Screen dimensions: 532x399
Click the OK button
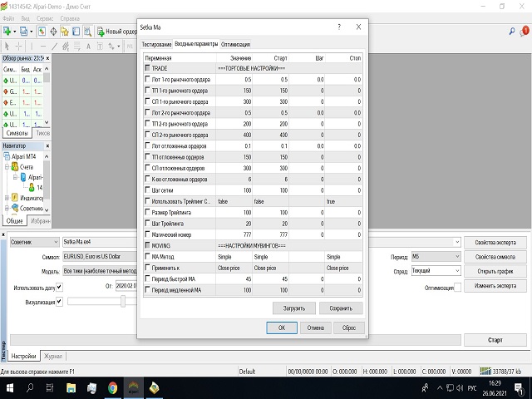point(282,328)
